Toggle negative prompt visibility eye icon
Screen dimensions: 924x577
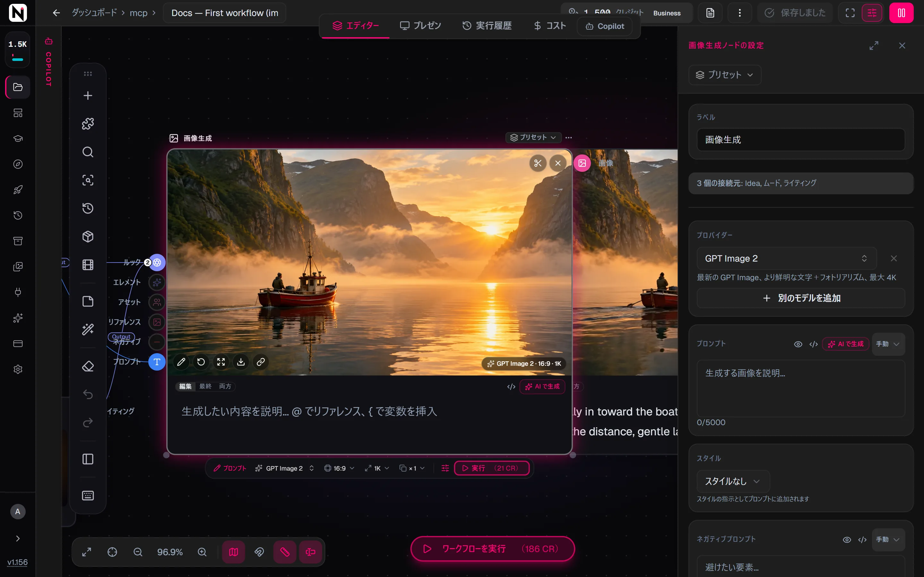[846, 539]
